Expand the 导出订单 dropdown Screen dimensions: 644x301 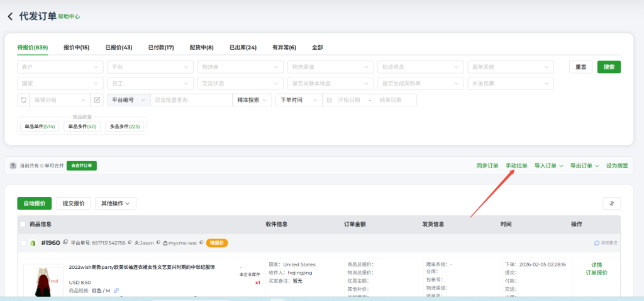pyautogui.click(x=584, y=166)
